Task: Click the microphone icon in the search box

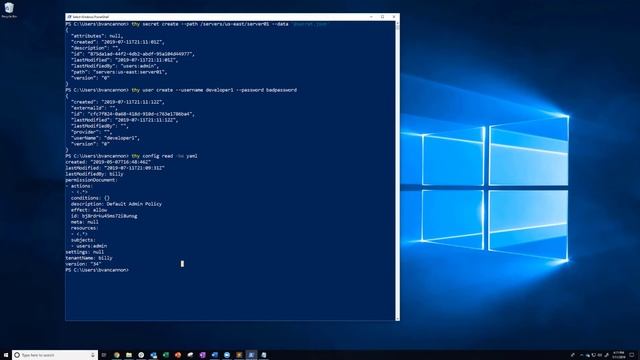Action: pos(93,355)
